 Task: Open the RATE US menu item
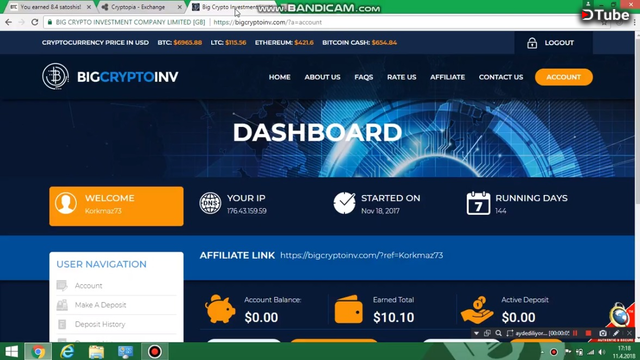click(402, 77)
